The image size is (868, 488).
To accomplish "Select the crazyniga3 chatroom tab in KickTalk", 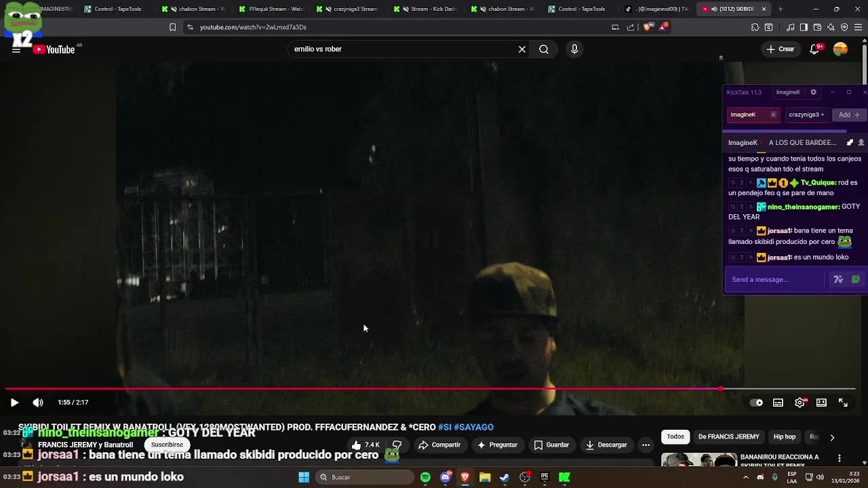I will pos(806,115).
